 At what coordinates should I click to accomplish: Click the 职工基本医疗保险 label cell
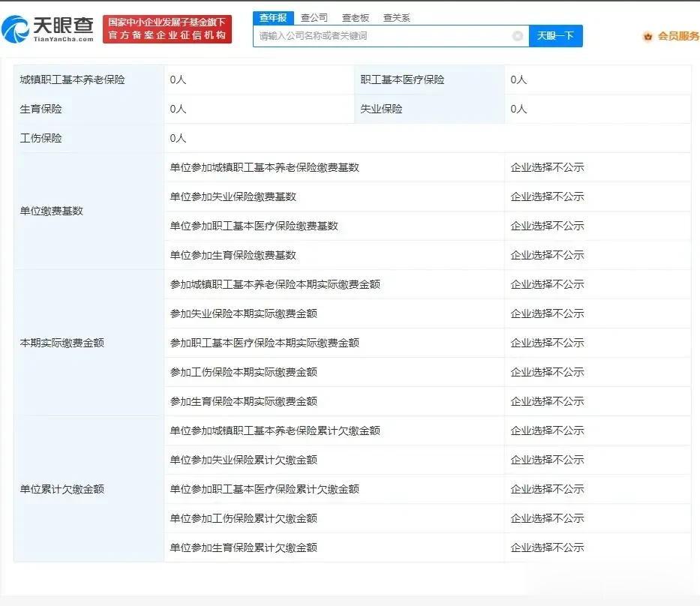[402, 79]
